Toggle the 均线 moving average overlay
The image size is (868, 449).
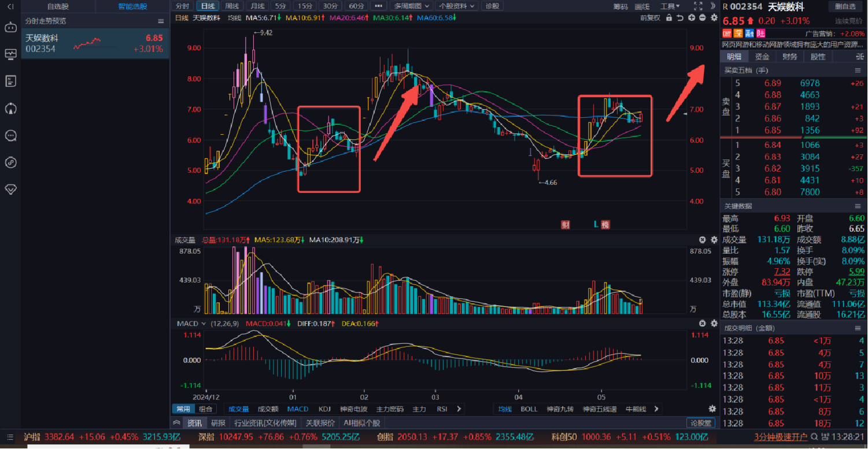point(505,409)
